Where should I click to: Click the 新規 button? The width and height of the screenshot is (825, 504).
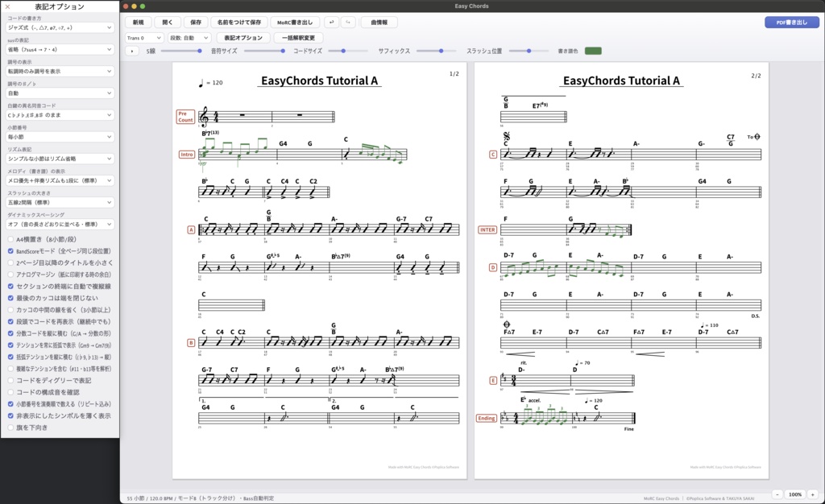(x=139, y=22)
